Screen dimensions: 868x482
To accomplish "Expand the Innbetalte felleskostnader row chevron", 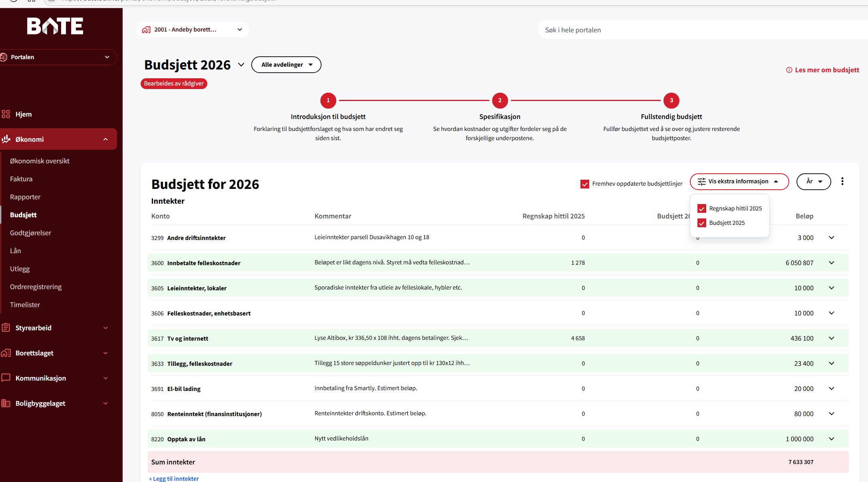I will (831, 263).
